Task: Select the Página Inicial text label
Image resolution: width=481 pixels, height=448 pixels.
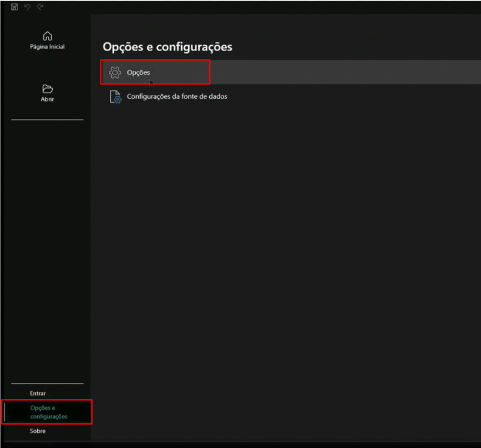Action: [47, 47]
